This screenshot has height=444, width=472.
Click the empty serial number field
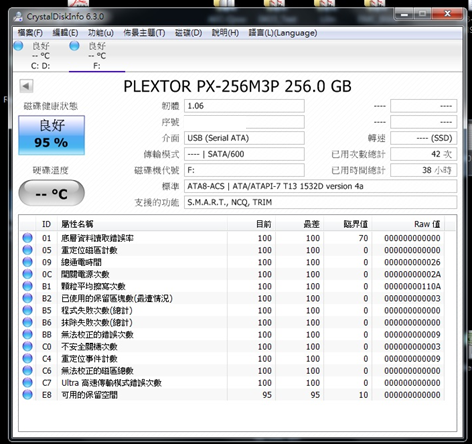point(244,122)
